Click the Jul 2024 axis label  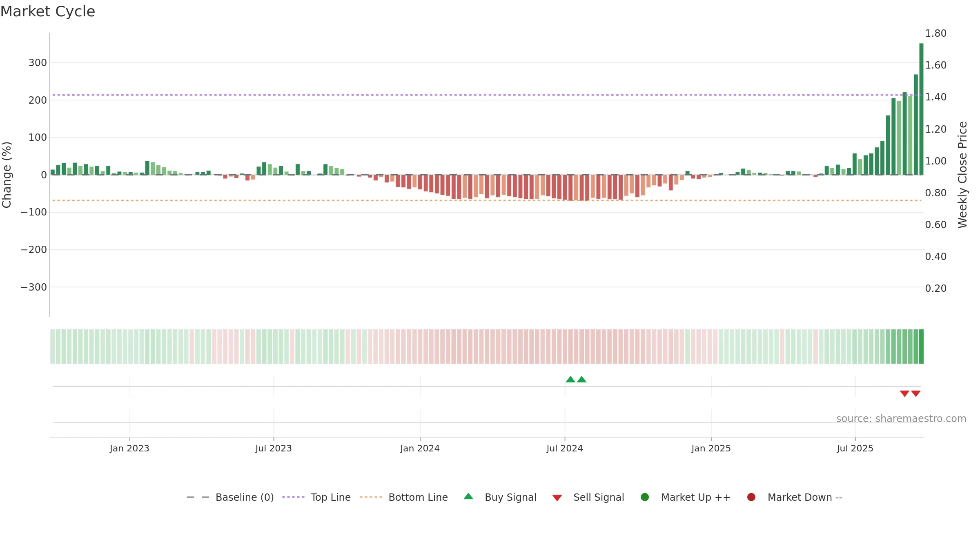tap(565, 448)
